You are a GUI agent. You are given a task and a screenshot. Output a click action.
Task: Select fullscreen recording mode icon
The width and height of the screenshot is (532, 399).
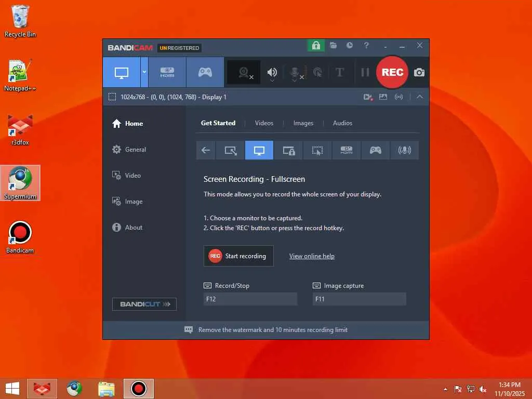259,150
